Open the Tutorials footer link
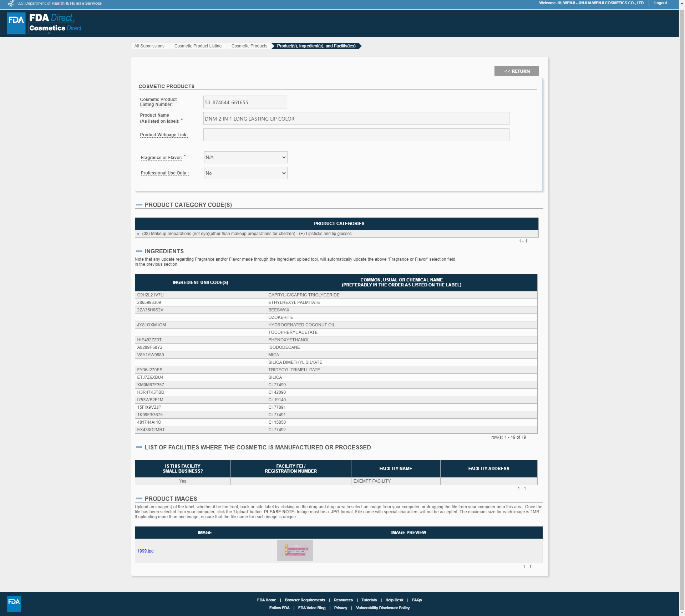The height and width of the screenshot is (616, 685). (369, 600)
